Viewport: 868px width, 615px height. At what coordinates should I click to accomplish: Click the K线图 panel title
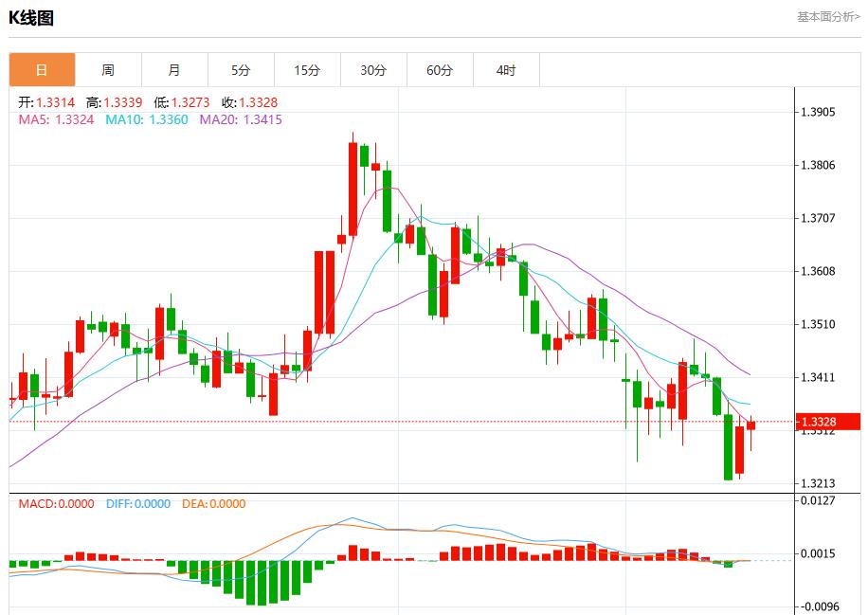31,17
